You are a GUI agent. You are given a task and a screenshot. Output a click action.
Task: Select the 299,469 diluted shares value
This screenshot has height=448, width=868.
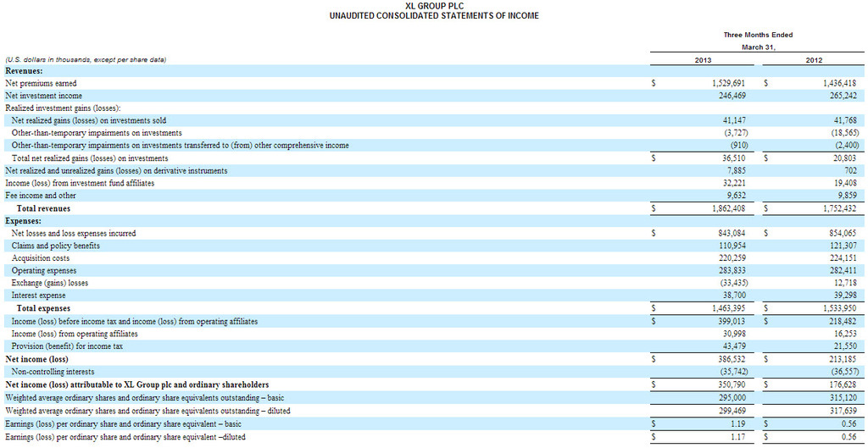[732, 411]
